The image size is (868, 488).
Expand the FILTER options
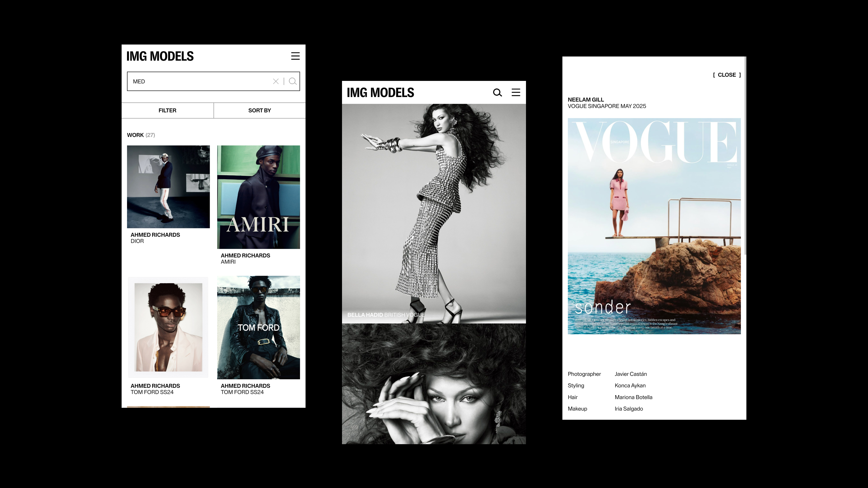(167, 110)
